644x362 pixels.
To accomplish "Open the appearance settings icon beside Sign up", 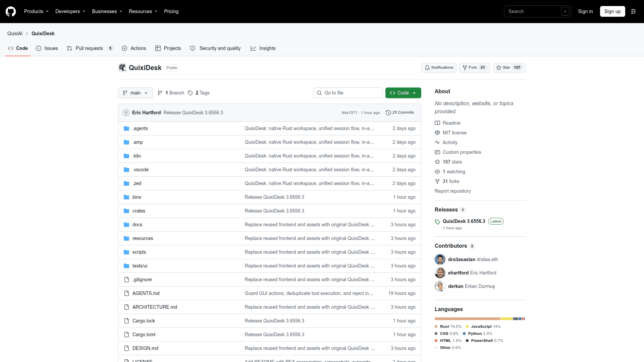I will coord(633,11).
